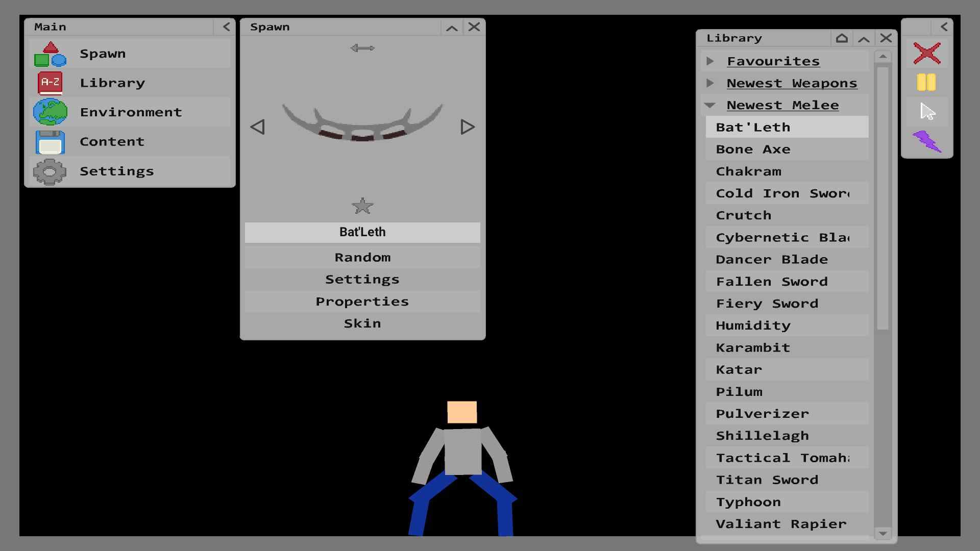This screenshot has width=980, height=551.
Task: Expand the Newest Weapons category
Action: click(x=712, y=82)
